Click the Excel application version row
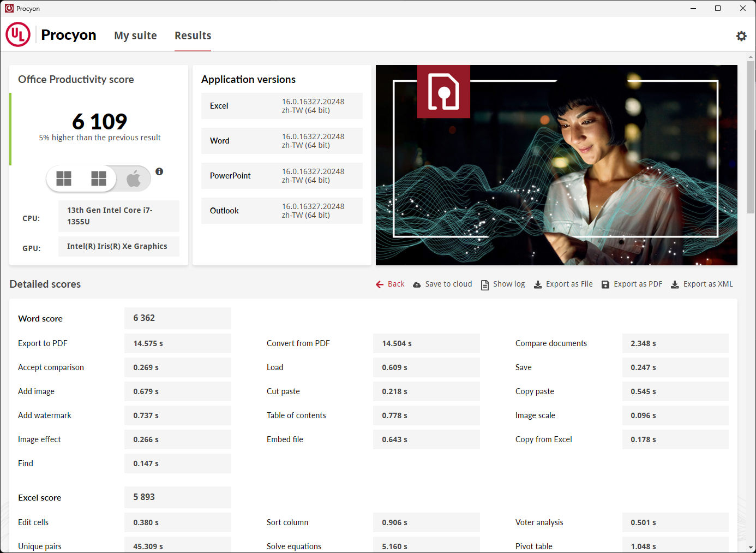The height and width of the screenshot is (553, 756). [x=282, y=106]
